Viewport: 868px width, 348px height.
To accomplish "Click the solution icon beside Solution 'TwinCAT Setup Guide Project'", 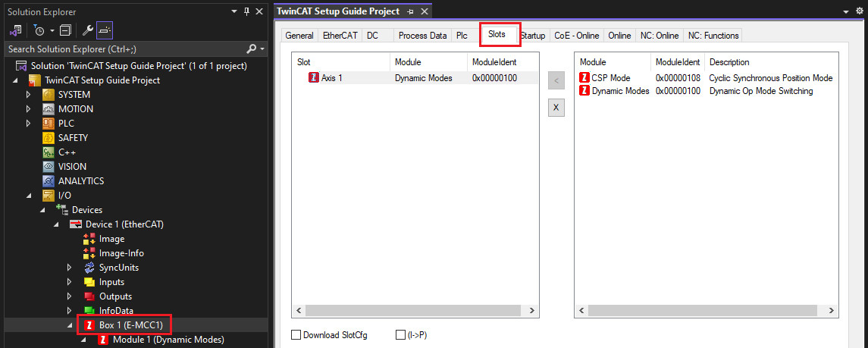I will (21, 66).
